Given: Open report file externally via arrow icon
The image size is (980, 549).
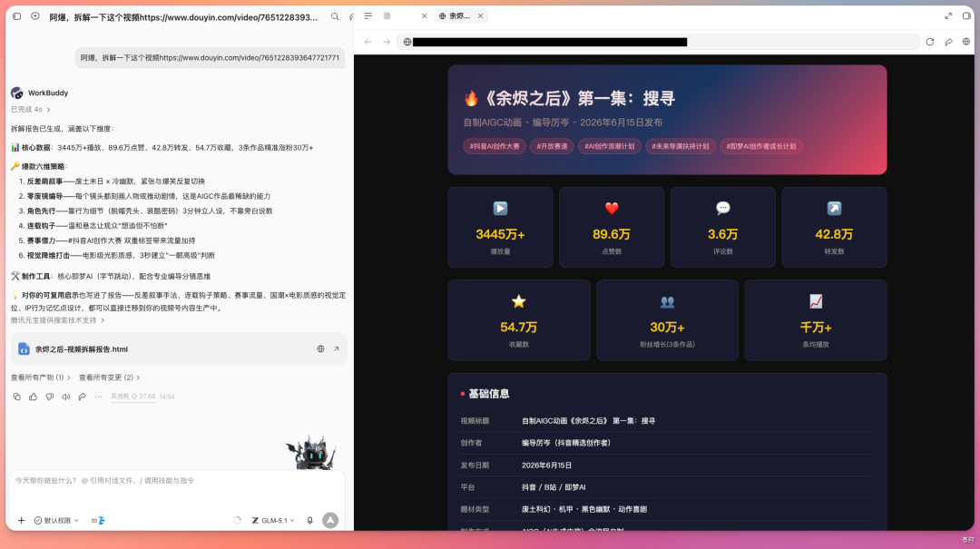Looking at the screenshot, I should tap(337, 348).
